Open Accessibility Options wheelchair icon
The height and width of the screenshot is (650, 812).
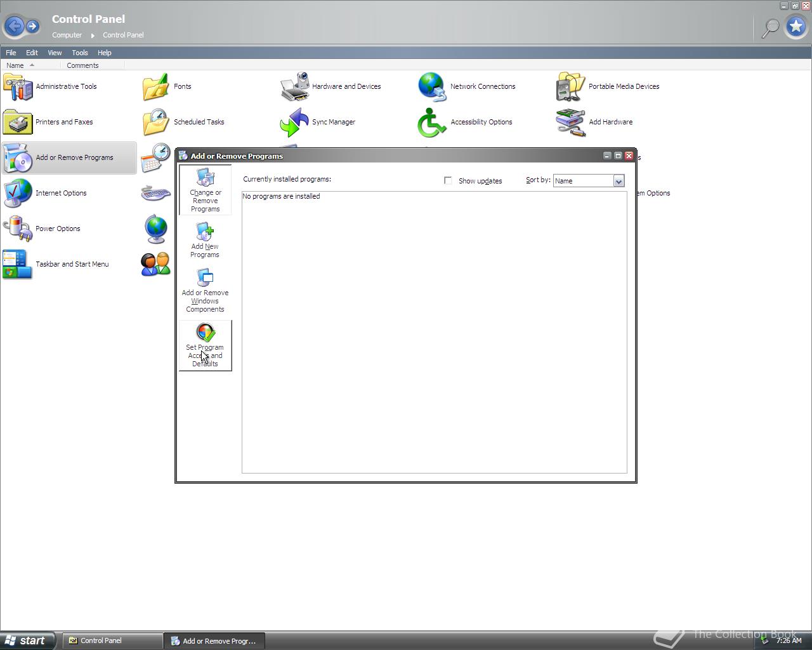click(432, 122)
